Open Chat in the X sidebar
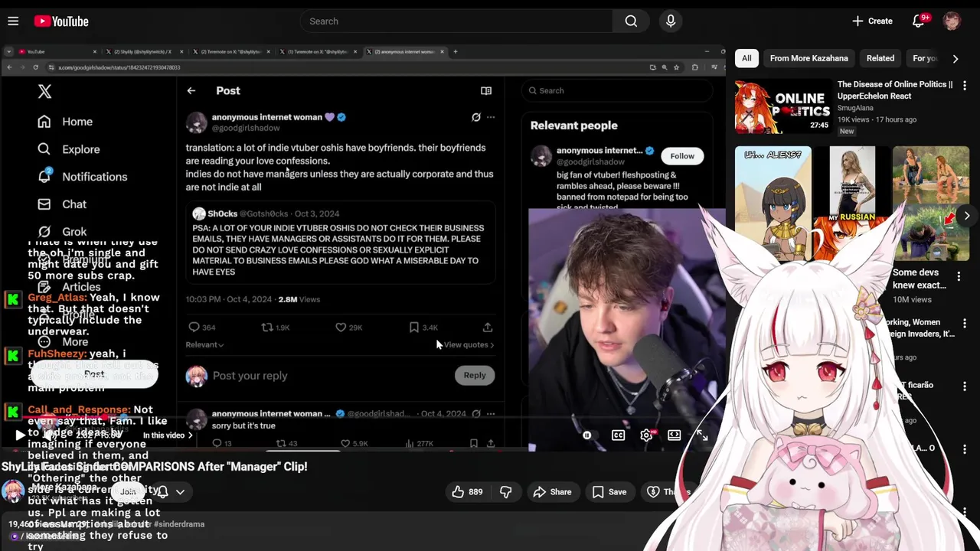980x551 pixels. (x=63, y=204)
